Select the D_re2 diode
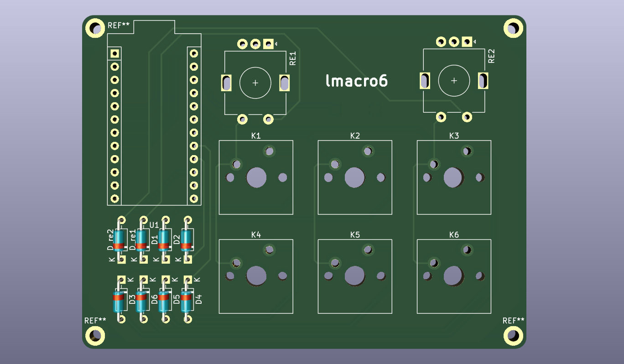The height and width of the screenshot is (364, 624). coord(120,240)
